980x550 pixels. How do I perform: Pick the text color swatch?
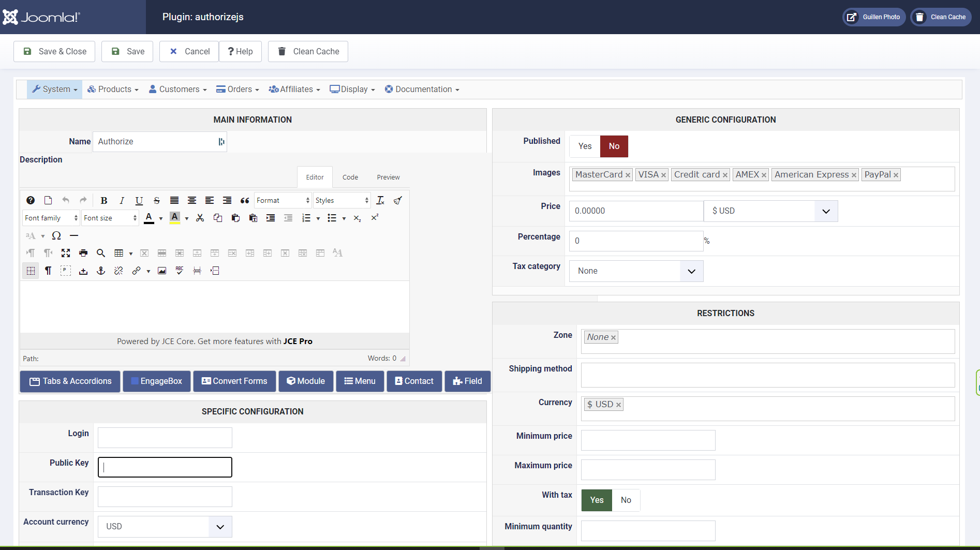149,218
